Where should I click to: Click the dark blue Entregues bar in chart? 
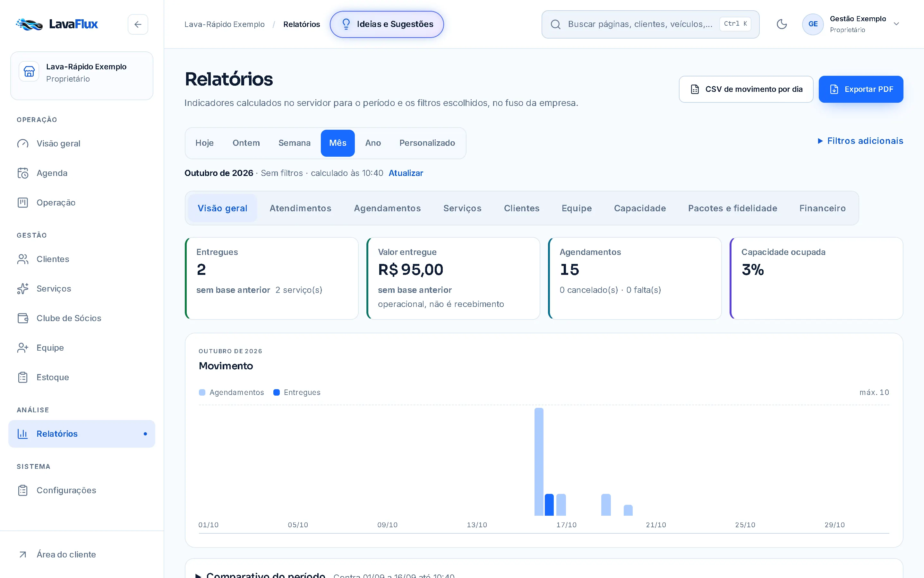click(x=549, y=505)
